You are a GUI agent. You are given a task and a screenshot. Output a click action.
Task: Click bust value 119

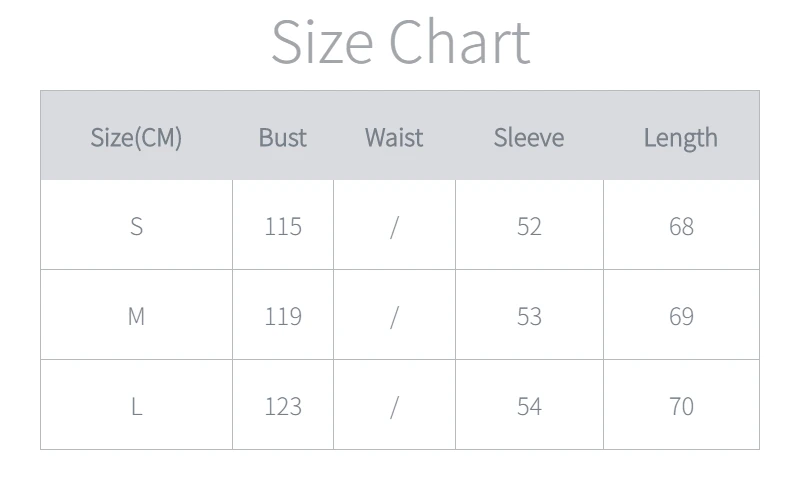283,316
